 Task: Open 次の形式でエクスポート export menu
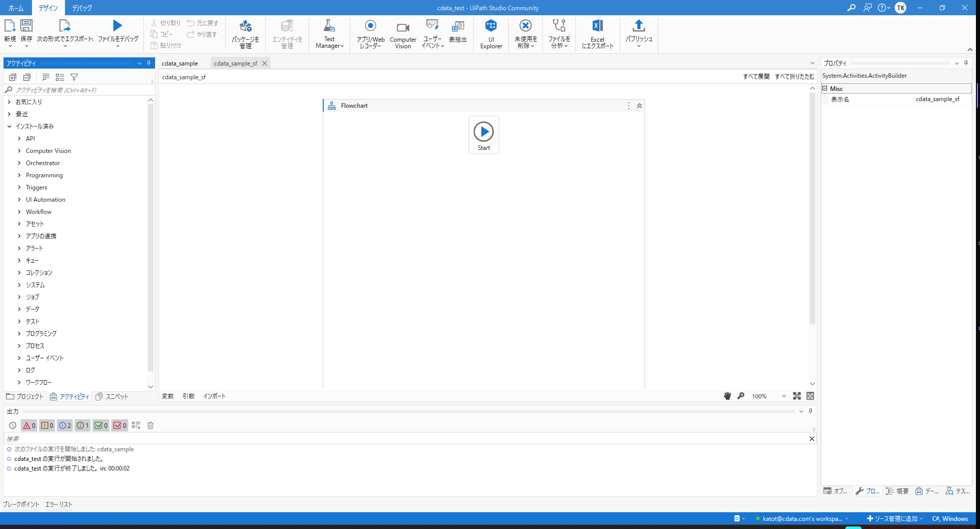click(65, 32)
